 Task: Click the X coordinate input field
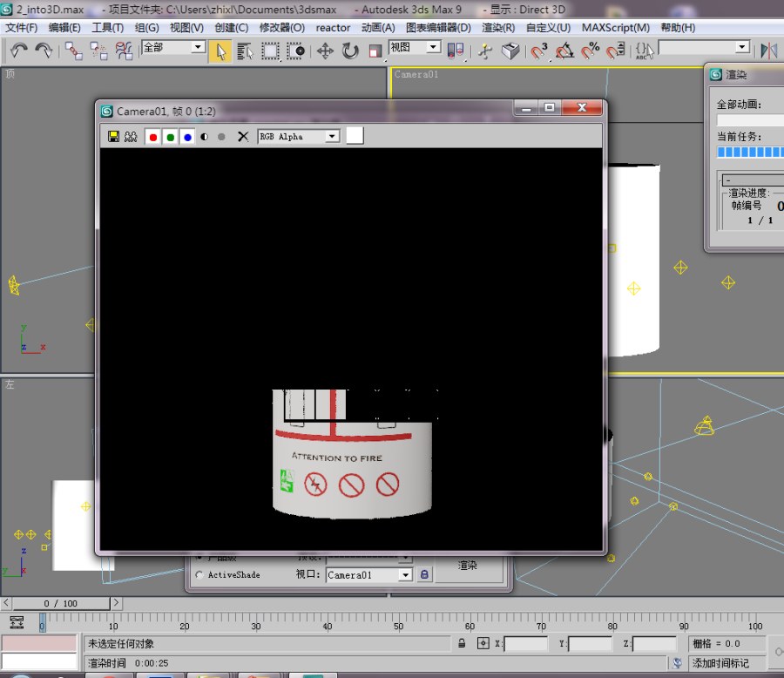coord(525,644)
